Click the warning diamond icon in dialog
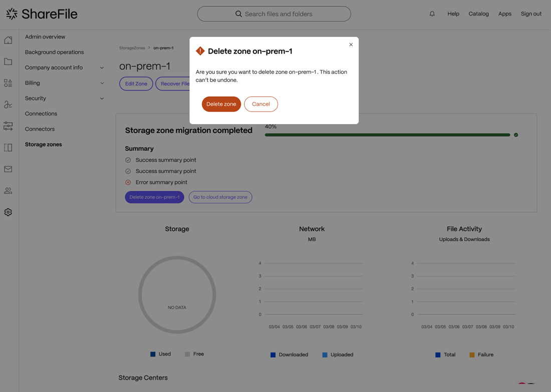The height and width of the screenshot is (392, 551). tap(200, 51)
